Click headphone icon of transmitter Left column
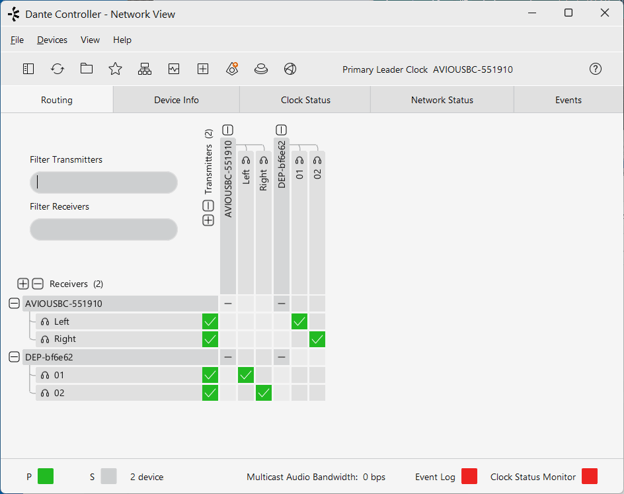This screenshot has height=494, width=624. [246, 160]
